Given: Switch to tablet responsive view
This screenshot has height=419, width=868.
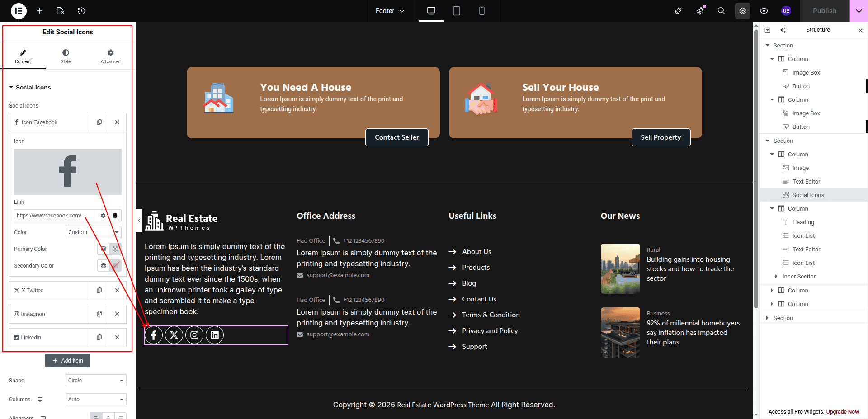Looking at the screenshot, I should [x=457, y=11].
